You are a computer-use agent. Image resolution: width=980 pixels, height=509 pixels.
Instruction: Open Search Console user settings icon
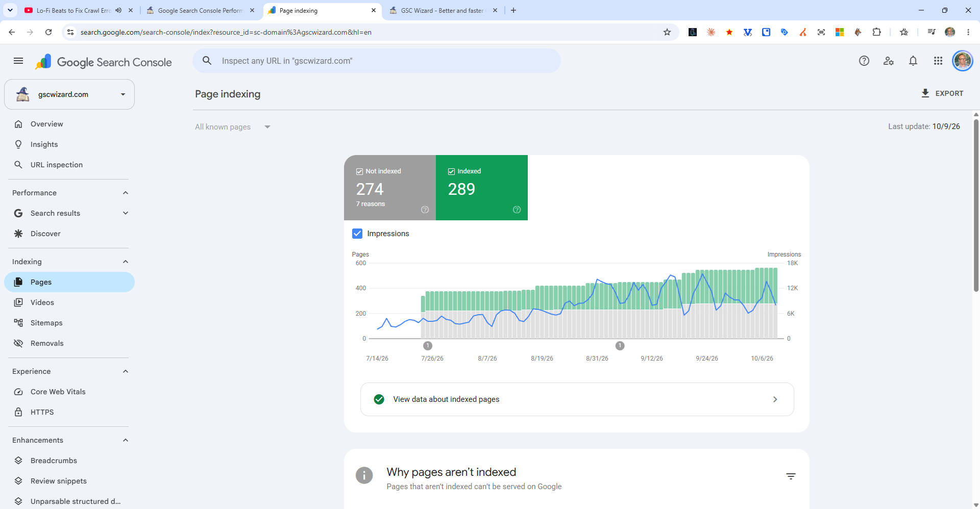tap(889, 61)
